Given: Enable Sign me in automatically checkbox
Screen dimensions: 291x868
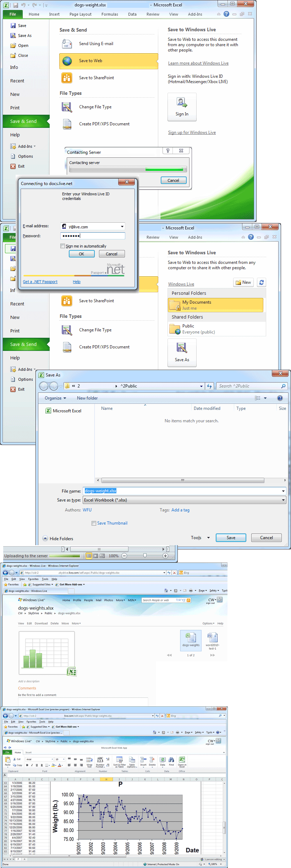Looking at the screenshot, I should 63,246.
